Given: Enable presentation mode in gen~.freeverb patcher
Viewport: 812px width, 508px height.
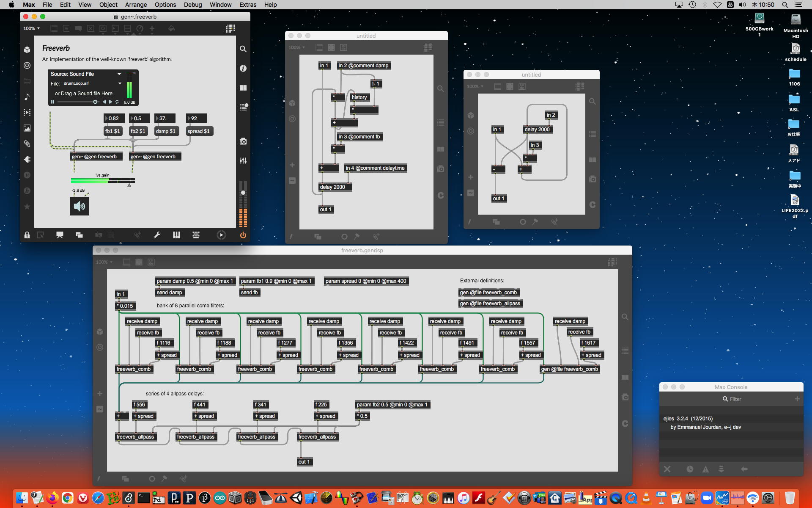Looking at the screenshot, I should (60, 235).
